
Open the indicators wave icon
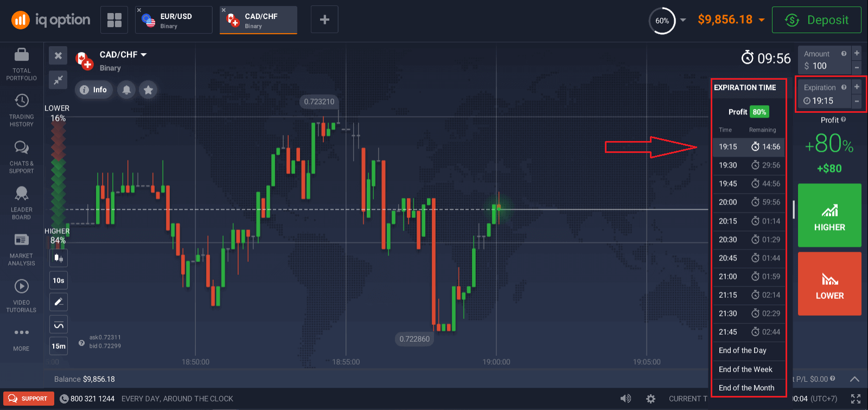[59, 324]
